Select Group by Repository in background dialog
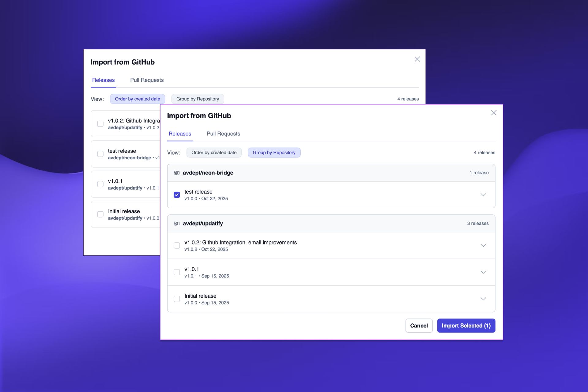The image size is (588, 392). (198, 99)
